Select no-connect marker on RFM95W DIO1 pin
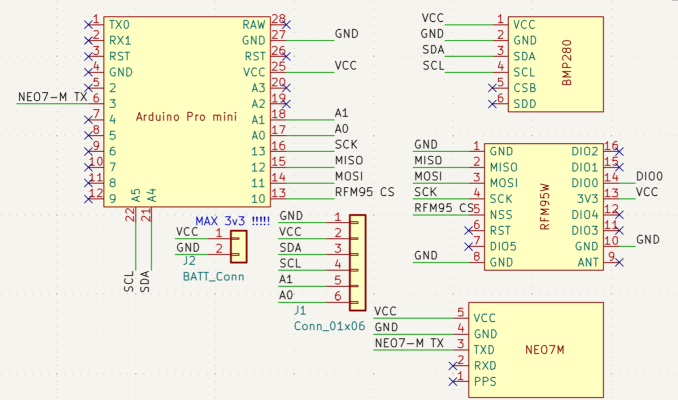This screenshot has height=400, width=678. click(619, 167)
